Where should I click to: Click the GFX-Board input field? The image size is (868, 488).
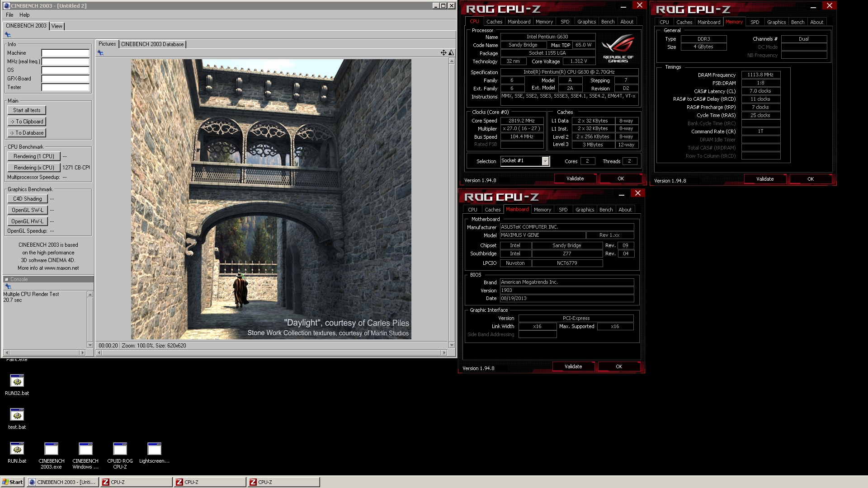(65, 79)
